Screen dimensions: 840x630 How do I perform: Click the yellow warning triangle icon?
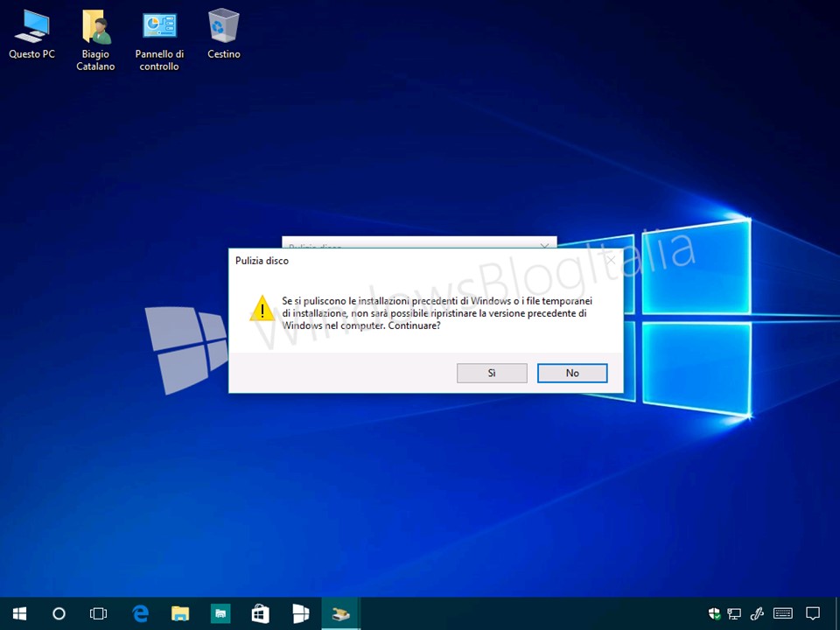click(262, 309)
